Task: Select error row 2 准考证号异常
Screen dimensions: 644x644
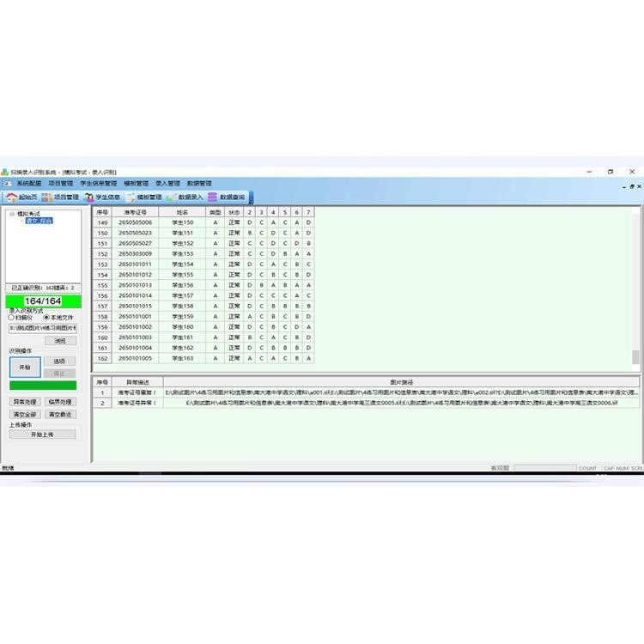Action: (366, 403)
